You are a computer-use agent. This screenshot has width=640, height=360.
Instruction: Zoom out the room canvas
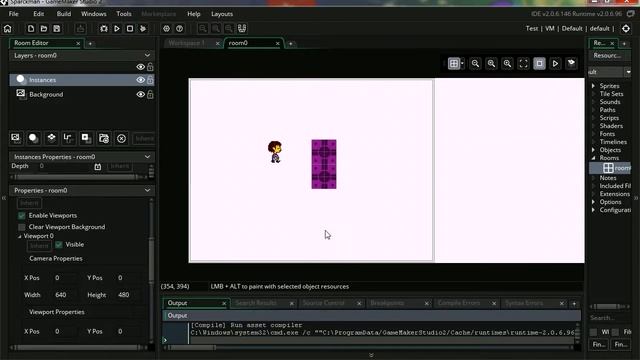475,64
